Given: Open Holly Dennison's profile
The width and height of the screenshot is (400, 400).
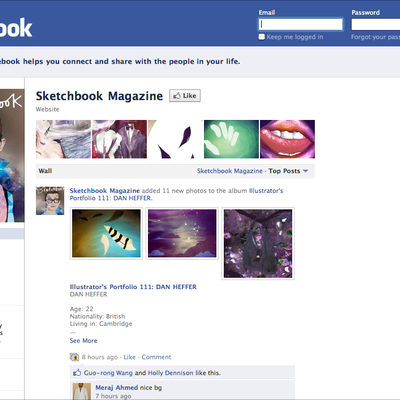Looking at the screenshot, I should tap(170, 373).
